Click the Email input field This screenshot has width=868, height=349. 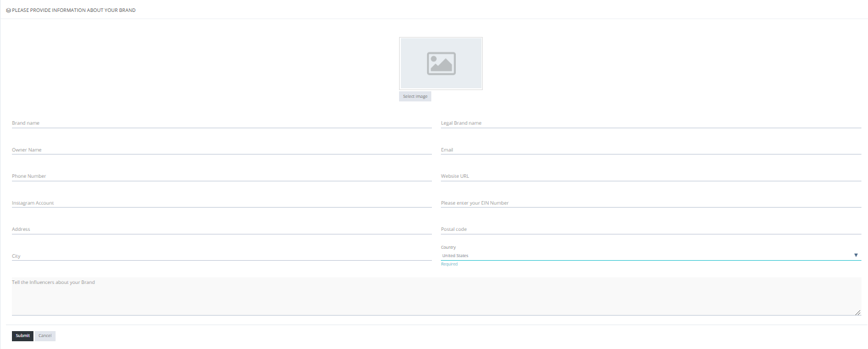click(651, 151)
